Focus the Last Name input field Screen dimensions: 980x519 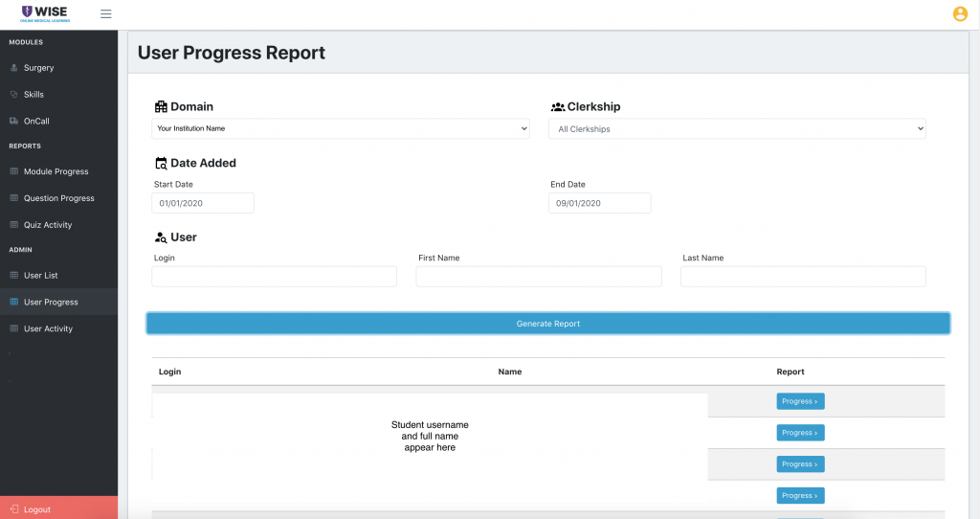[x=803, y=277]
